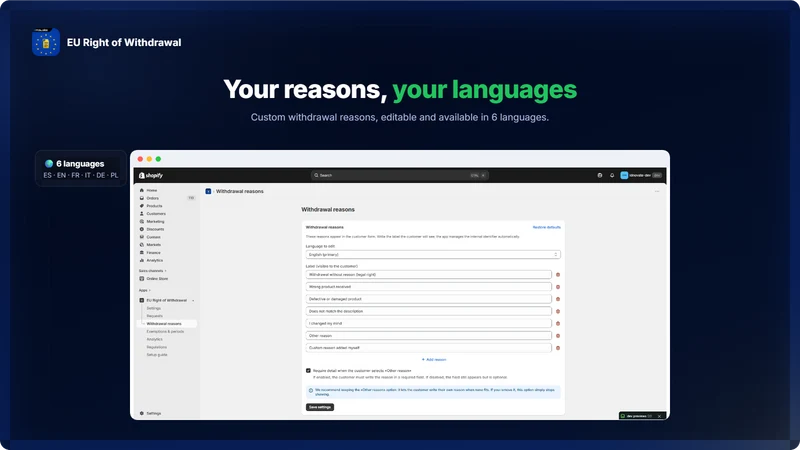Open Regulations sub-item

coord(157,347)
